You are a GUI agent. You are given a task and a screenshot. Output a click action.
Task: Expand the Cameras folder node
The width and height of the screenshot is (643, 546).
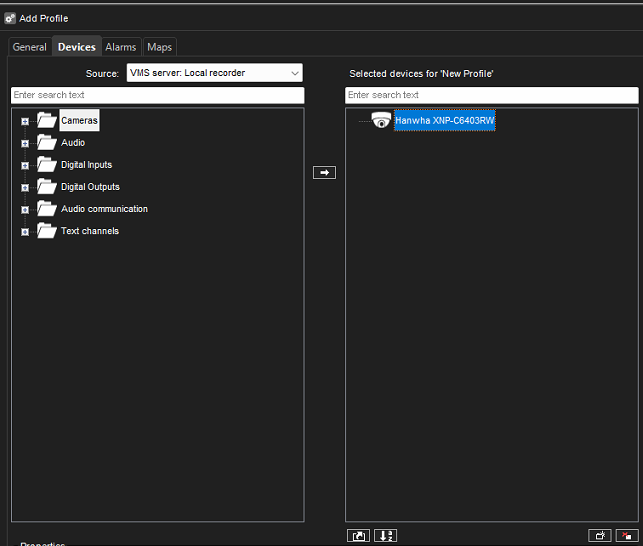[25, 121]
